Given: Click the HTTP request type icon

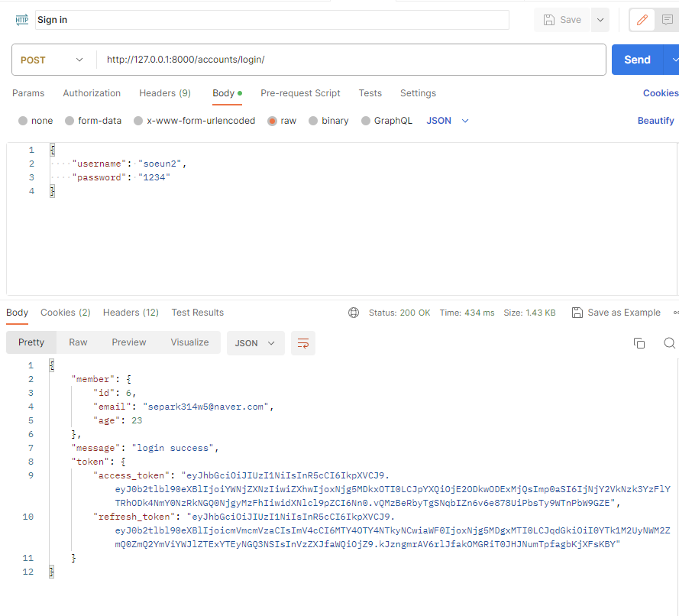Looking at the screenshot, I should (x=21, y=20).
